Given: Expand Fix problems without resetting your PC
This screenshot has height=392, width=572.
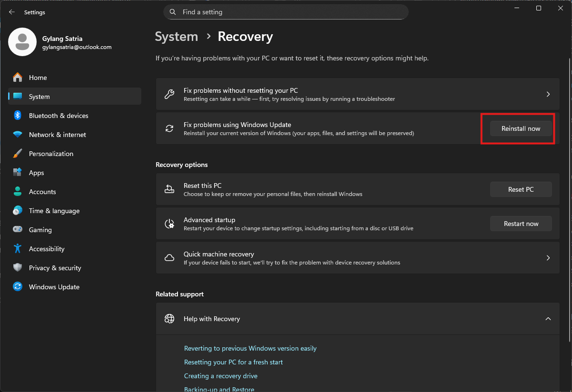Looking at the screenshot, I should pyautogui.click(x=548, y=94).
